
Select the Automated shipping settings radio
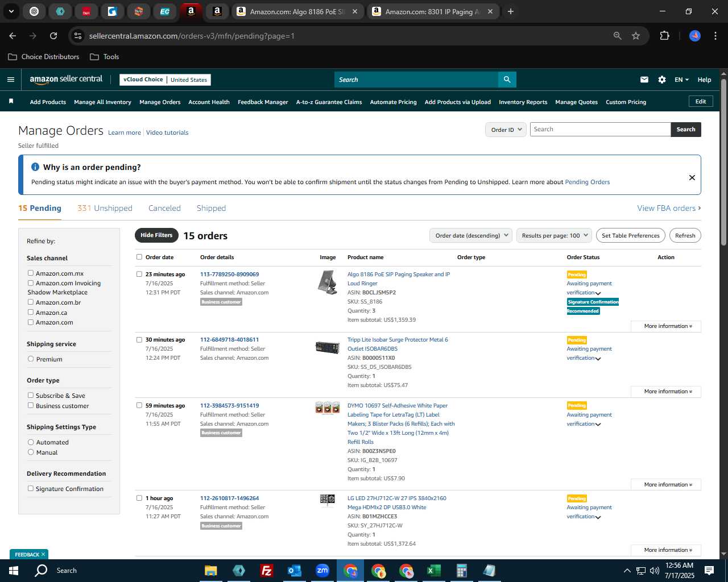[31, 442]
